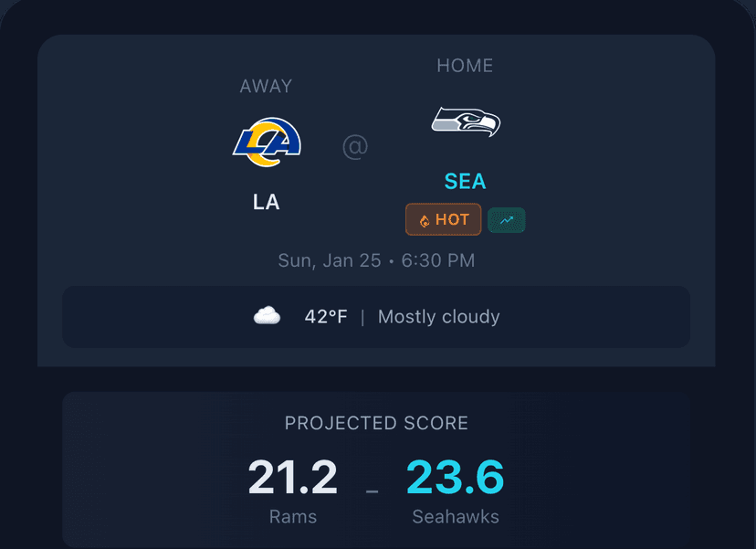Select the SEA team abbreviation

(x=465, y=181)
